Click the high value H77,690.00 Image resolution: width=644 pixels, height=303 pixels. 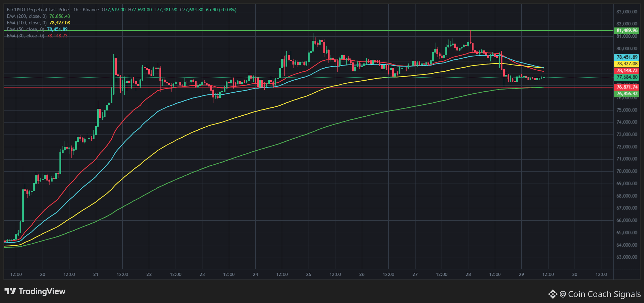pos(140,10)
